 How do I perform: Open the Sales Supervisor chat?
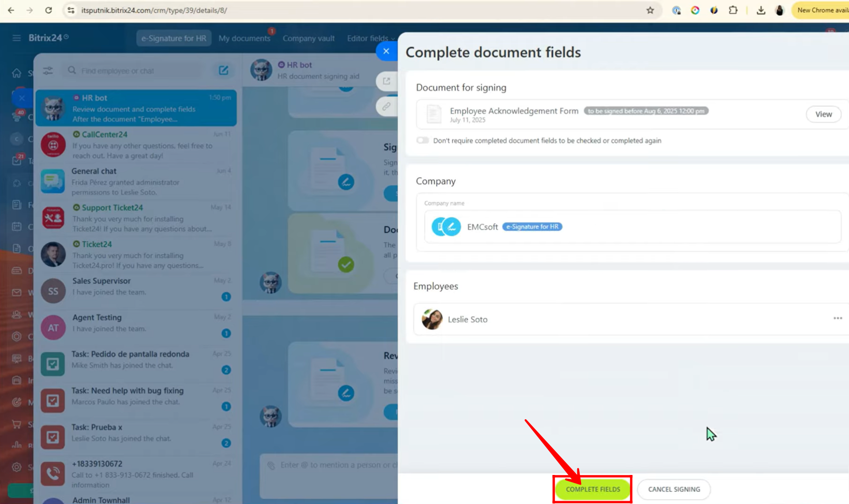[x=136, y=291]
